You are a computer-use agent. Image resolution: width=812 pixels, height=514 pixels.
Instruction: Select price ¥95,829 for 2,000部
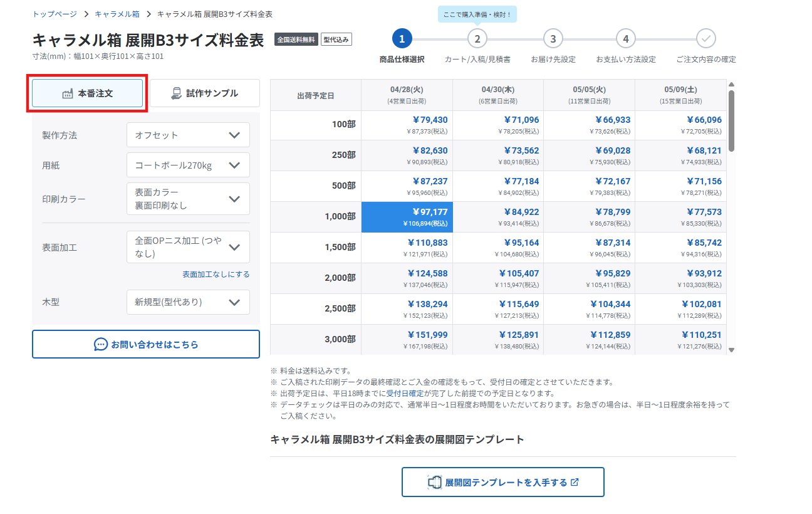(x=589, y=278)
